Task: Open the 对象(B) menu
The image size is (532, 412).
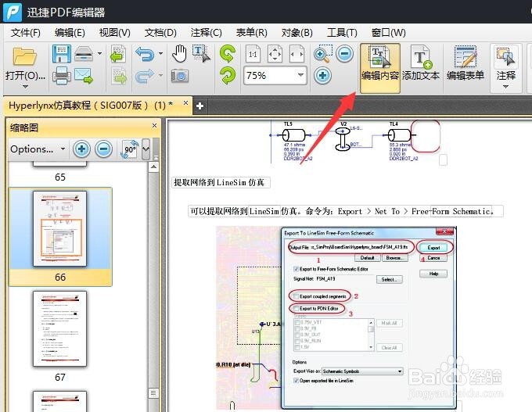Action: (297, 33)
